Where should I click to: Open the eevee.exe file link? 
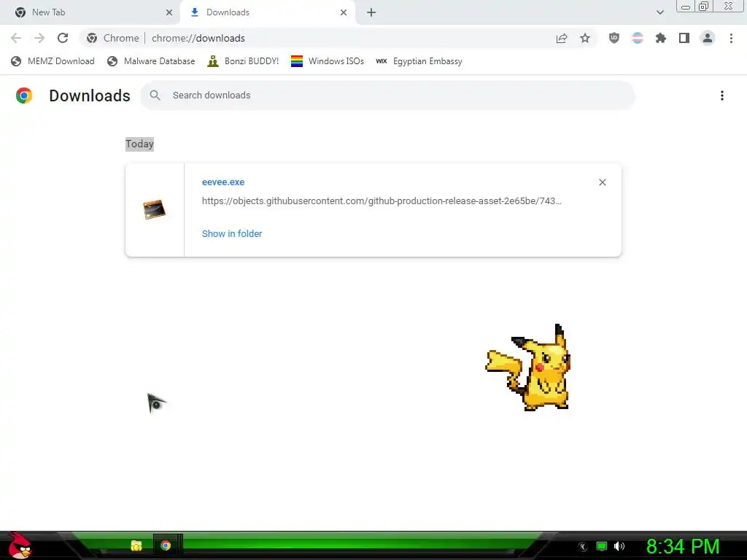click(223, 182)
